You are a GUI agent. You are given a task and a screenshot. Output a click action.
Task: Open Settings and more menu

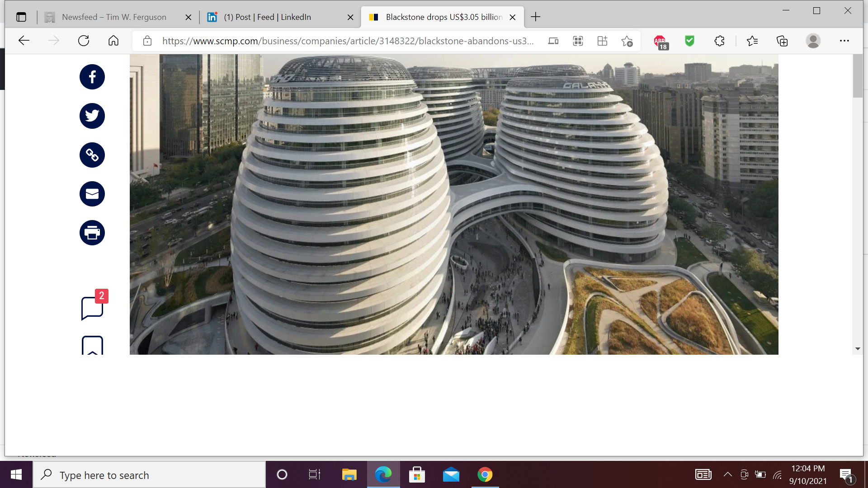(844, 41)
